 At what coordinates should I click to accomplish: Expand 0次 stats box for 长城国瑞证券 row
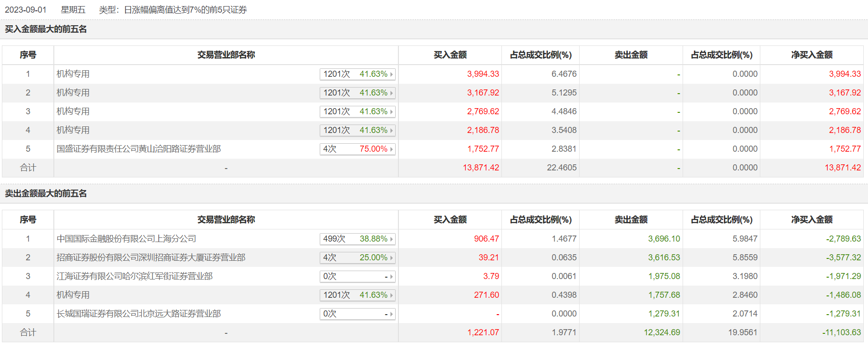click(x=391, y=314)
